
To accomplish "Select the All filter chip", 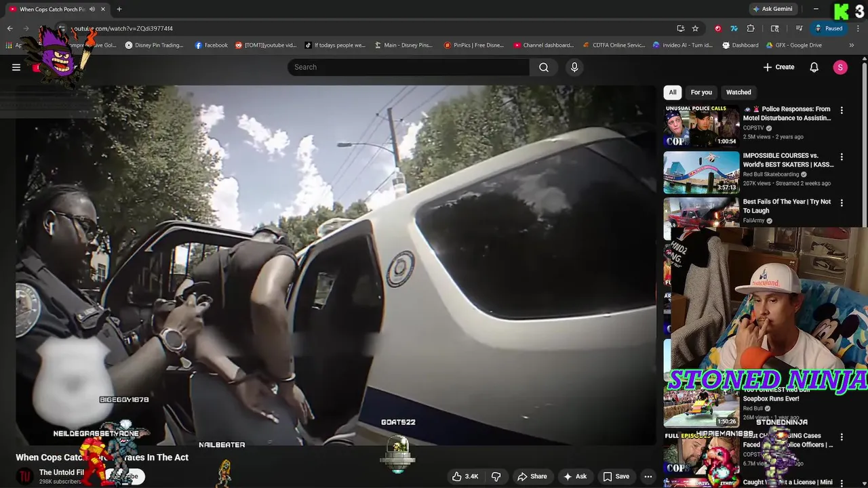I will point(673,92).
